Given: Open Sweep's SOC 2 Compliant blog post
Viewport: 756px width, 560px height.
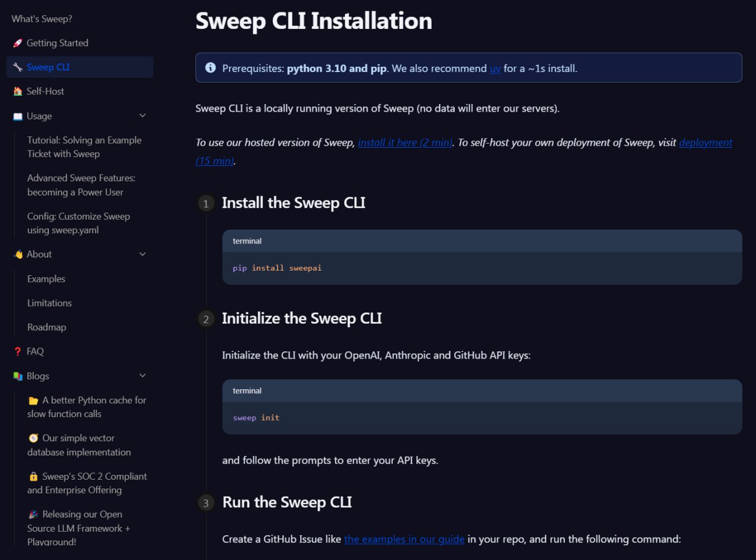Looking at the screenshot, I should (87, 483).
